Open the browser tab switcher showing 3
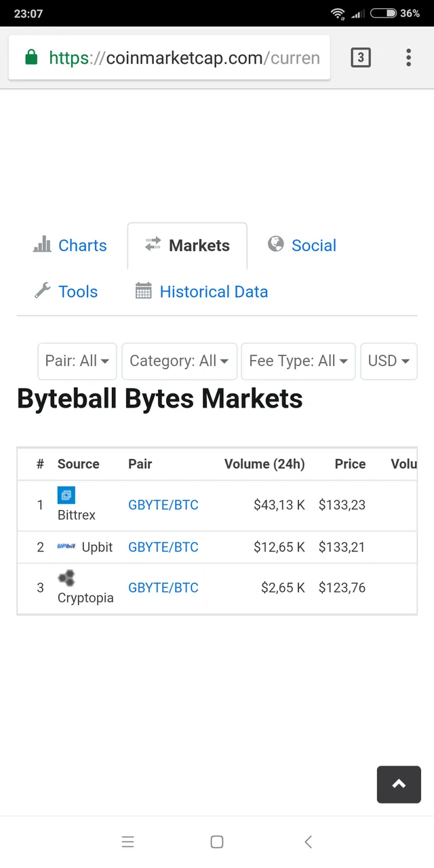 pyautogui.click(x=361, y=58)
